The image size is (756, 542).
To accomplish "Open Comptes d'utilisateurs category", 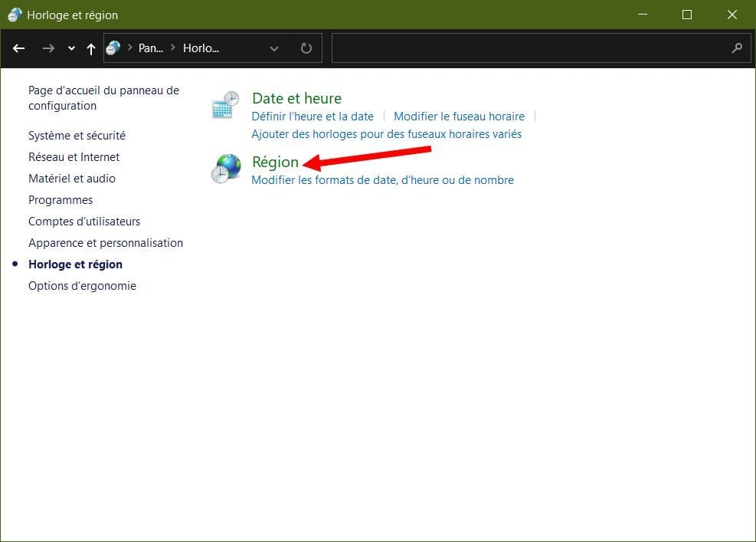I will [x=84, y=222].
